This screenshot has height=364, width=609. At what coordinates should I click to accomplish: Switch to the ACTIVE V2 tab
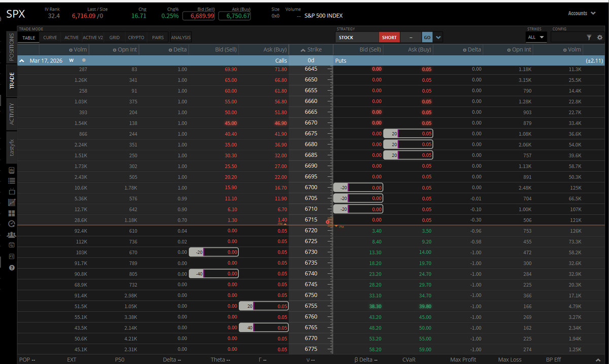tap(93, 38)
